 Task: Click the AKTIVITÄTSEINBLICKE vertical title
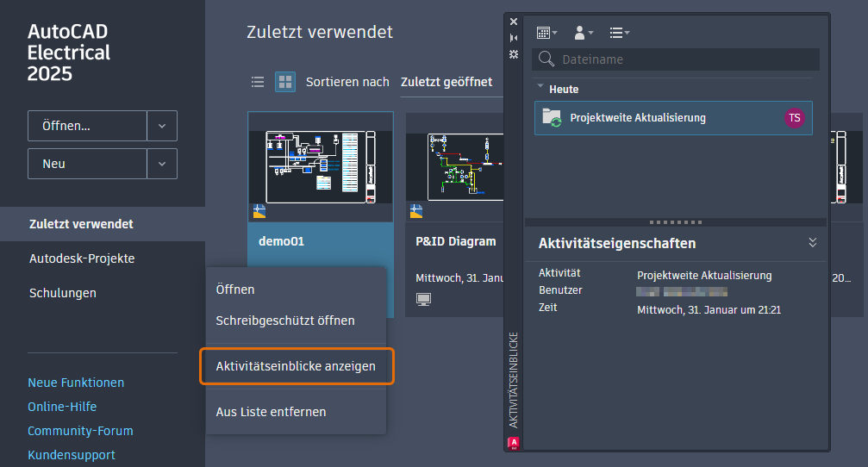tap(513, 380)
